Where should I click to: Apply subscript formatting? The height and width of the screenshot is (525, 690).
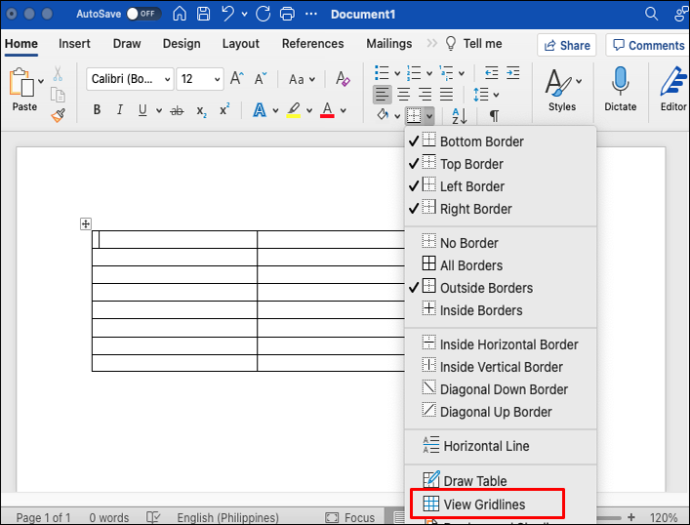point(201,111)
